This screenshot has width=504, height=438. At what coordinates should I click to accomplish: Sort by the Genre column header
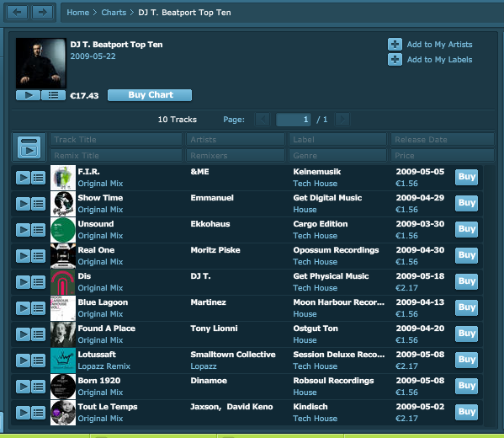coord(337,156)
